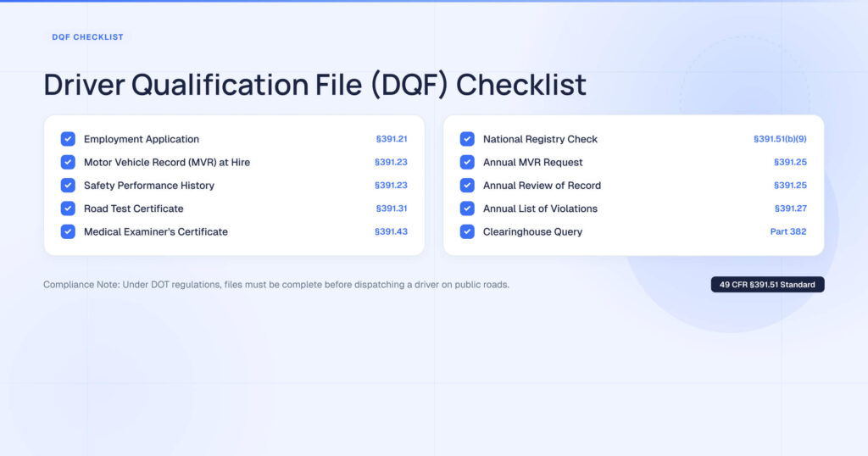The height and width of the screenshot is (456, 868).
Task: Click the 49 CFR §391.51 Standard badge
Action: (767, 285)
